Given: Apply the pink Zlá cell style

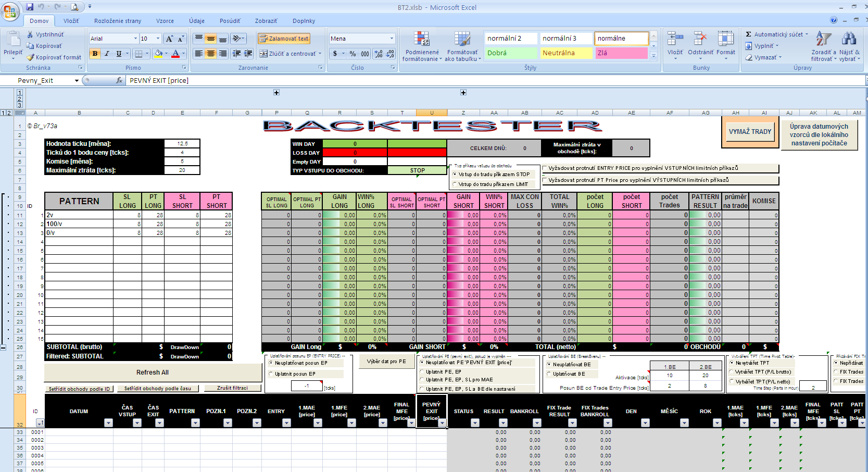Looking at the screenshot, I should click(x=621, y=53).
